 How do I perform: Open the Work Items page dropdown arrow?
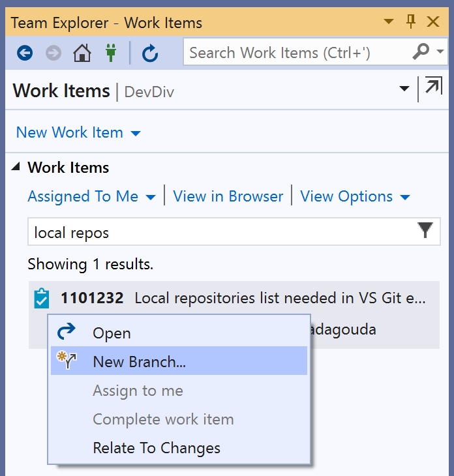404,89
